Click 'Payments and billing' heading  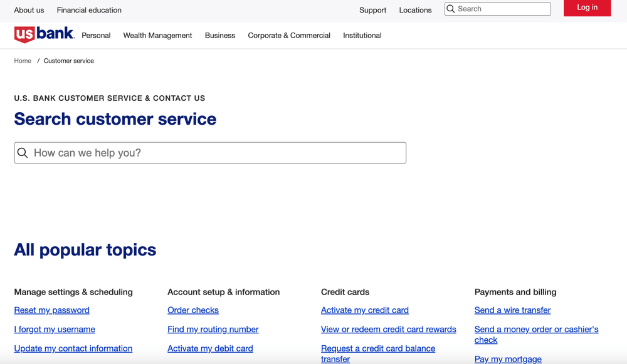[515, 292]
